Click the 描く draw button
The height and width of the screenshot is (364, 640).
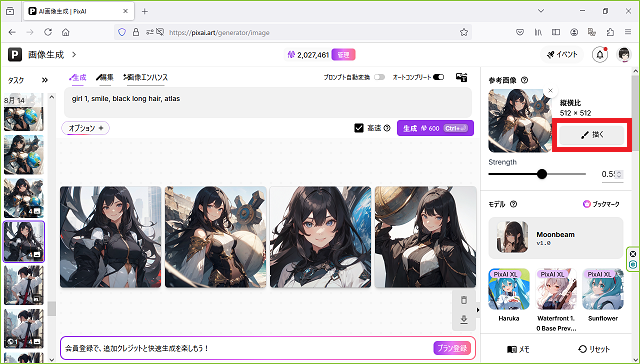[x=592, y=135]
